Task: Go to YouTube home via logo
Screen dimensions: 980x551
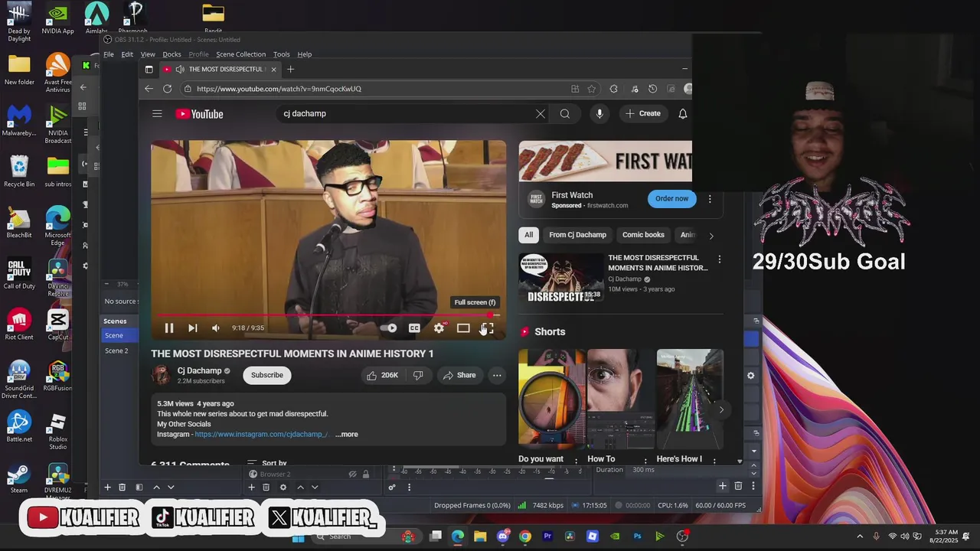Action: pyautogui.click(x=199, y=114)
